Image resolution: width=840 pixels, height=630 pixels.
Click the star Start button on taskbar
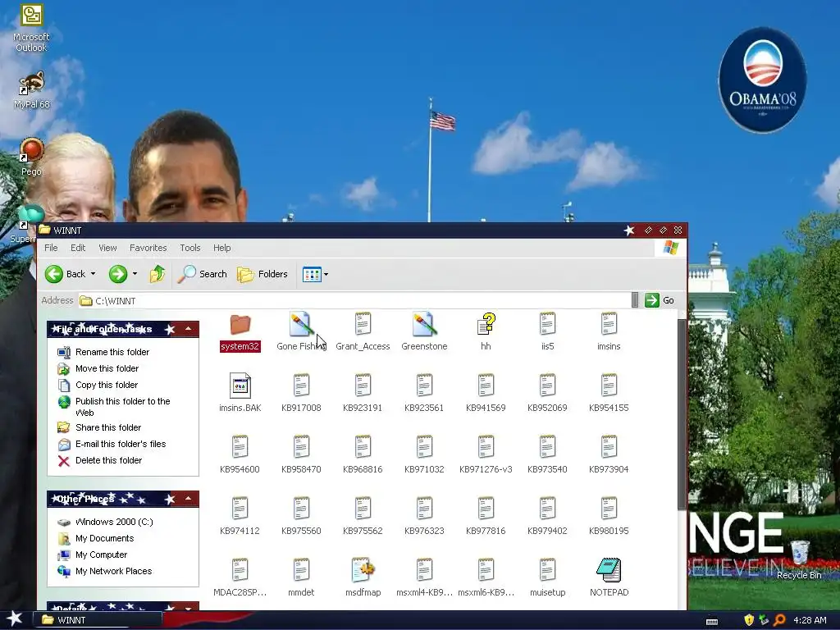[15, 619]
